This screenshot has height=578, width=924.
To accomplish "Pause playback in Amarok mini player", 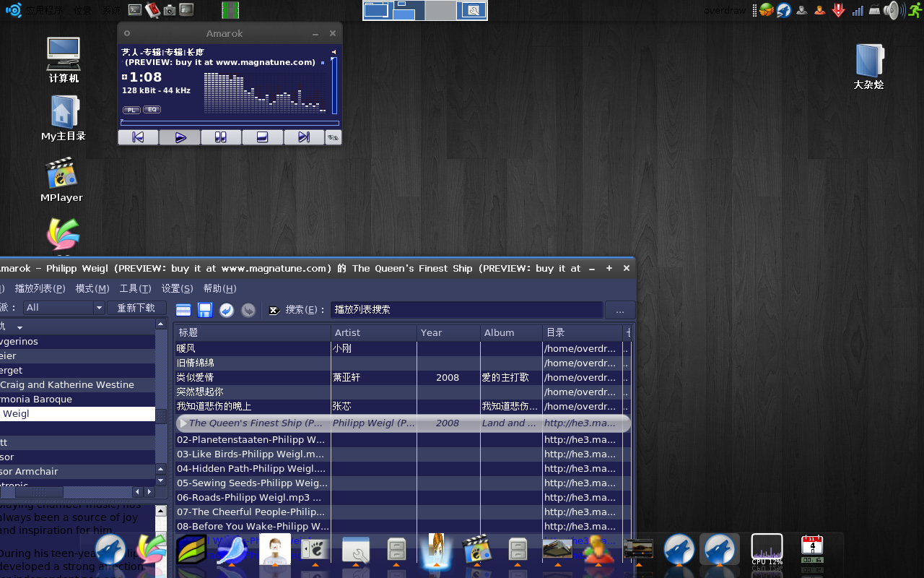I will 221,137.
